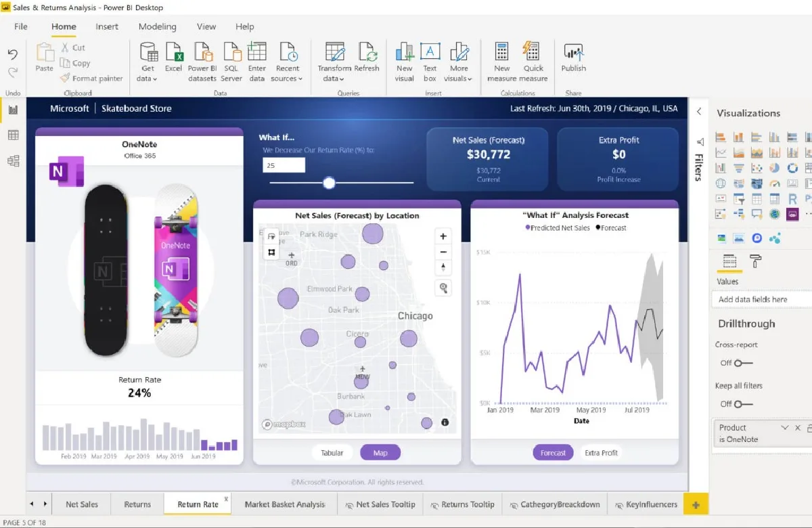Open the Fields well tab
This screenshot has width=812, height=528.
729,261
